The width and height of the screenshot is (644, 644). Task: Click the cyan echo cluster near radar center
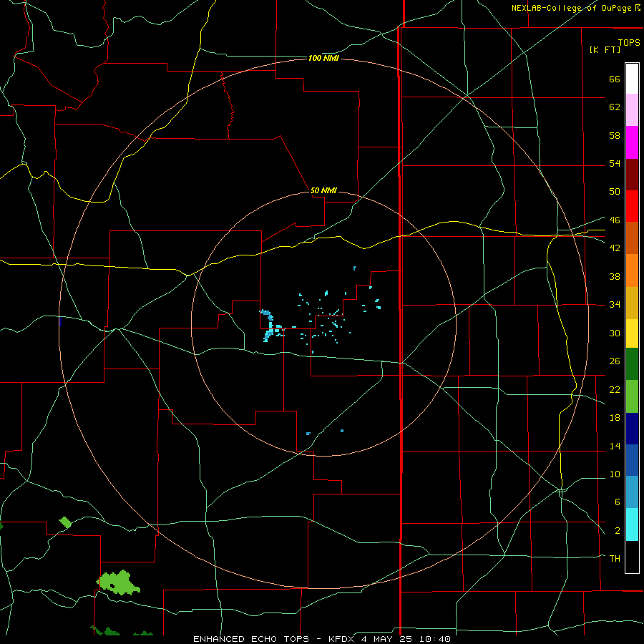(269, 326)
